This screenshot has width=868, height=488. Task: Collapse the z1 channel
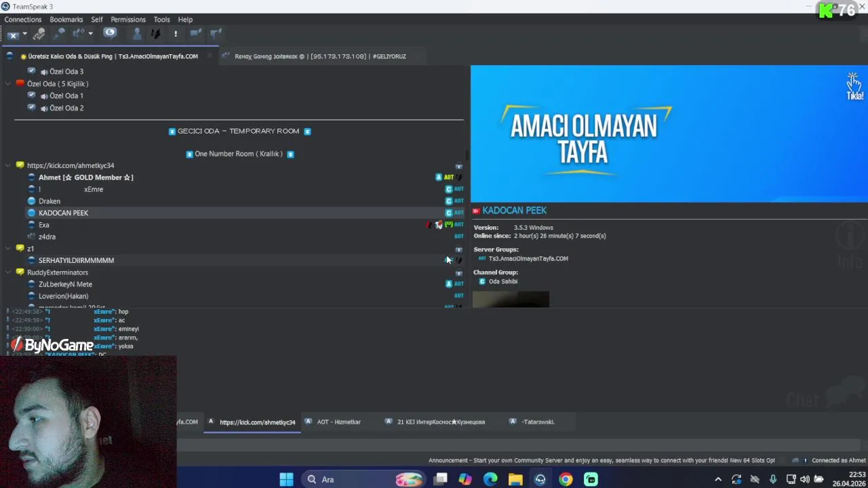click(8, 249)
